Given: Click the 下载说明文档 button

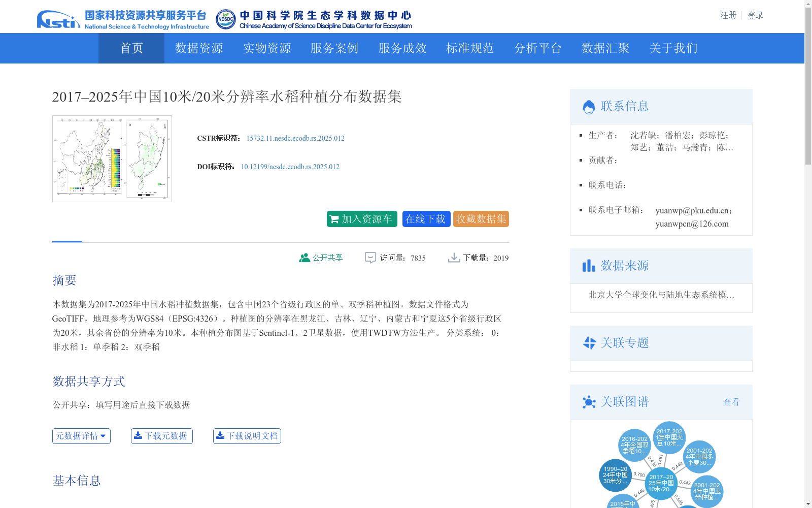Looking at the screenshot, I should [x=247, y=436].
